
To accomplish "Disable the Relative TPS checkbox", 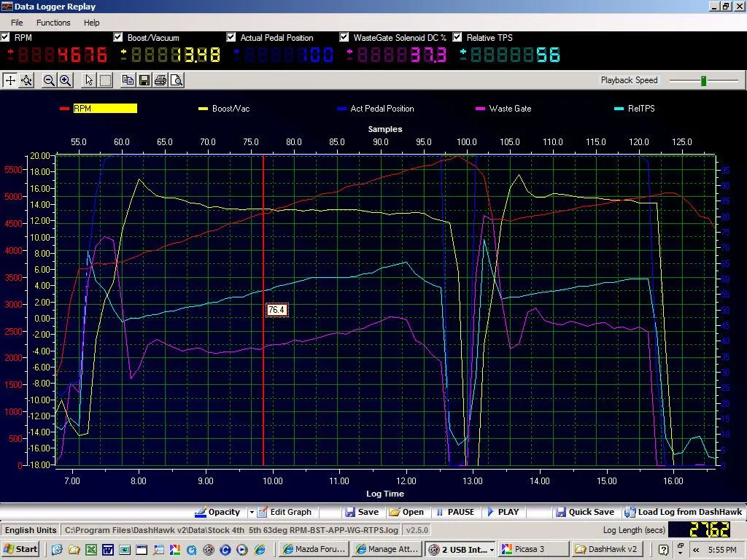I will point(457,37).
